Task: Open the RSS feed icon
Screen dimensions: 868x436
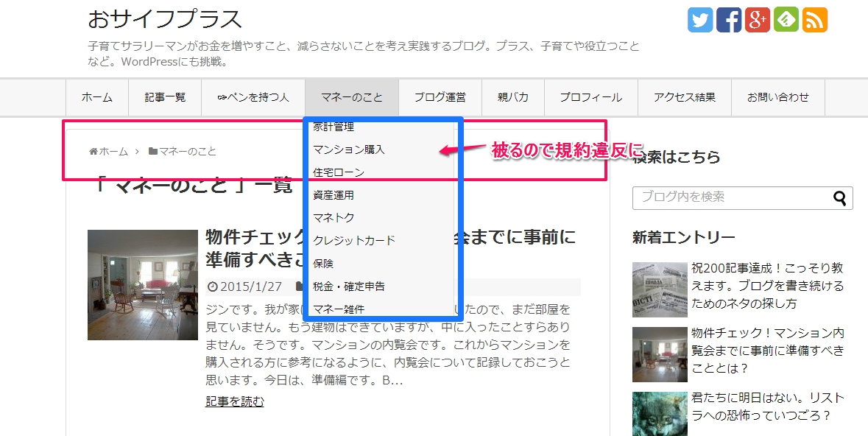Action: (815, 20)
